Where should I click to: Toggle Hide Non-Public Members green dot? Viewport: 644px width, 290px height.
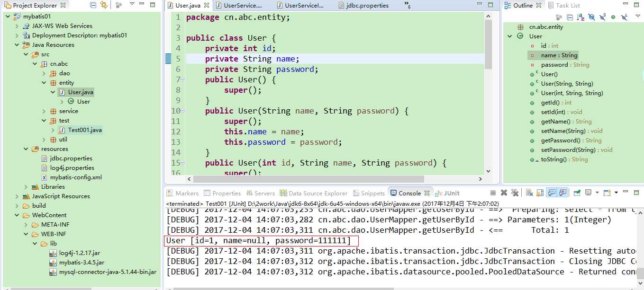click(613, 17)
